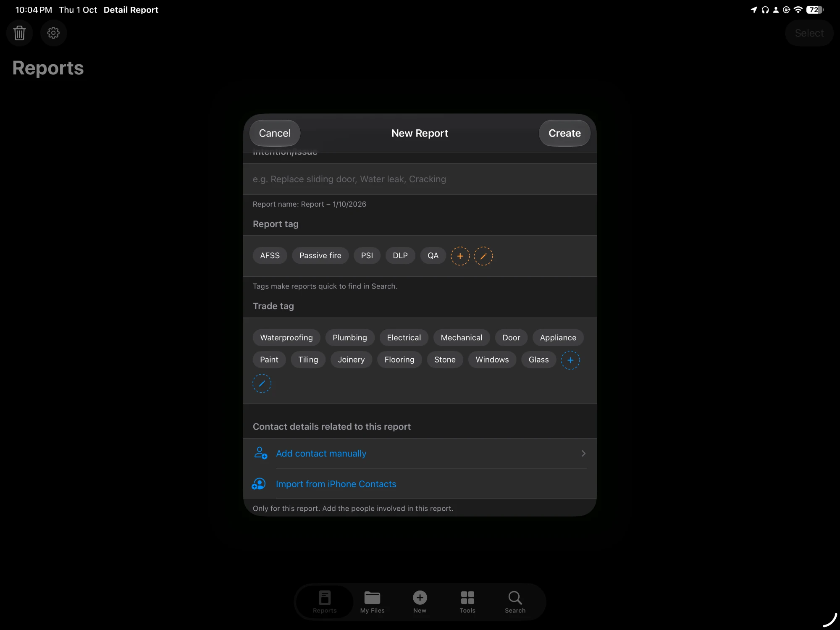Click Create to make the report
The height and width of the screenshot is (630, 840).
pyautogui.click(x=564, y=133)
